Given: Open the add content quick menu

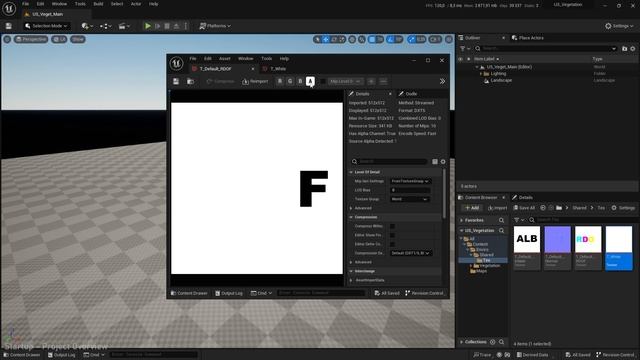Looking at the screenshot, I should coord(87,26).
